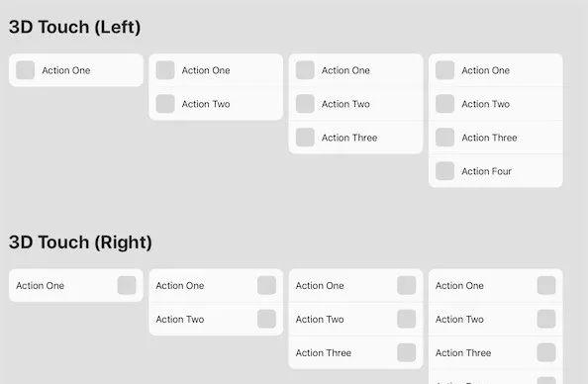
Task: Click the icon in the single-action 3D Touch (Right) menu
Action: pyautogui.click(x=127, y=285)
